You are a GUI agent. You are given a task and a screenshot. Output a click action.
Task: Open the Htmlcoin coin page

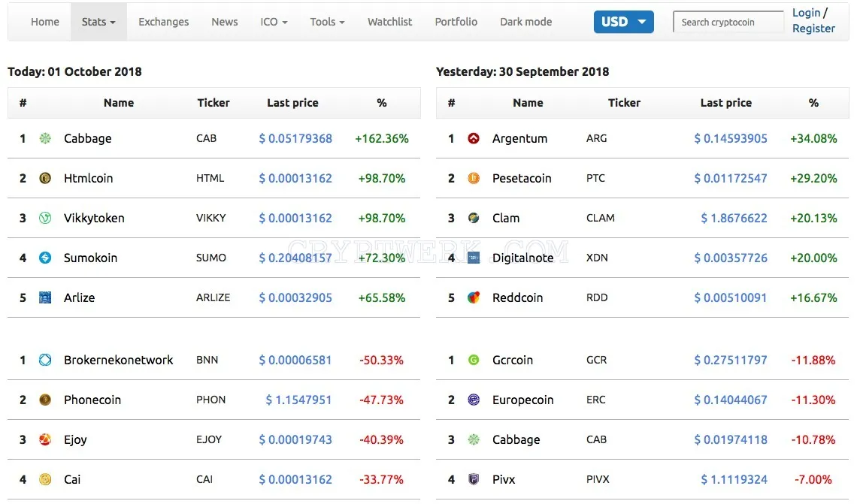point(88,179)
